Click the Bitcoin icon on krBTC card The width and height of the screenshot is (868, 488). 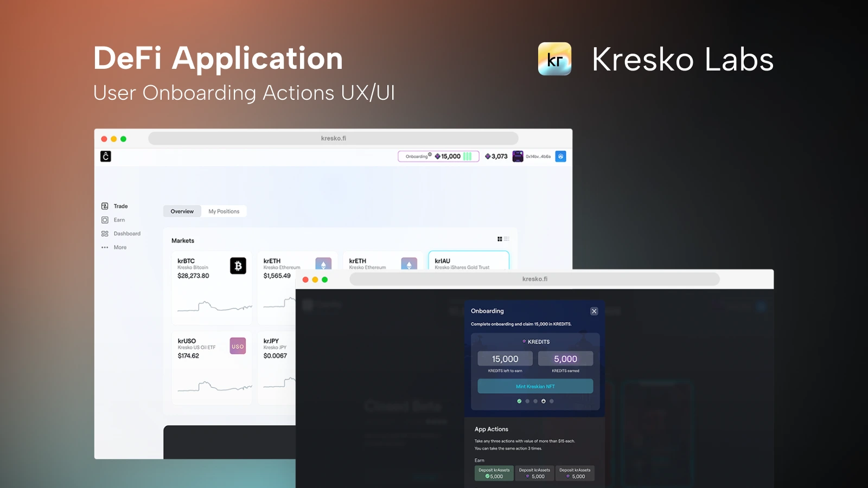pyautogui.click(x=238, y=266)
